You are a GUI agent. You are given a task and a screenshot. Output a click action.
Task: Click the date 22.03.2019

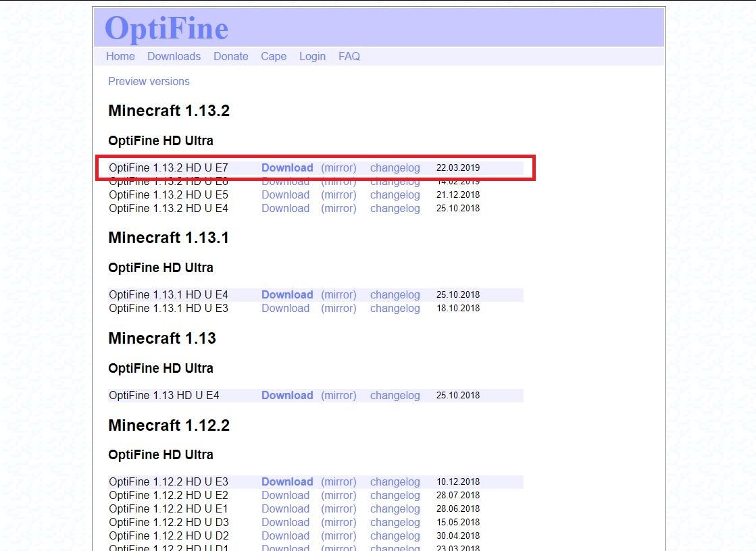click(x=458, y=167)
